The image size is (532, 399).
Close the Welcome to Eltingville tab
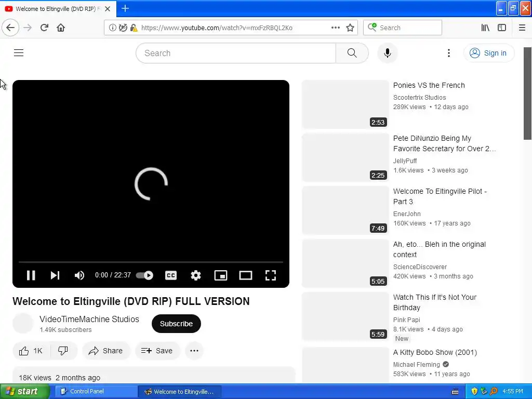click(108, 9)
